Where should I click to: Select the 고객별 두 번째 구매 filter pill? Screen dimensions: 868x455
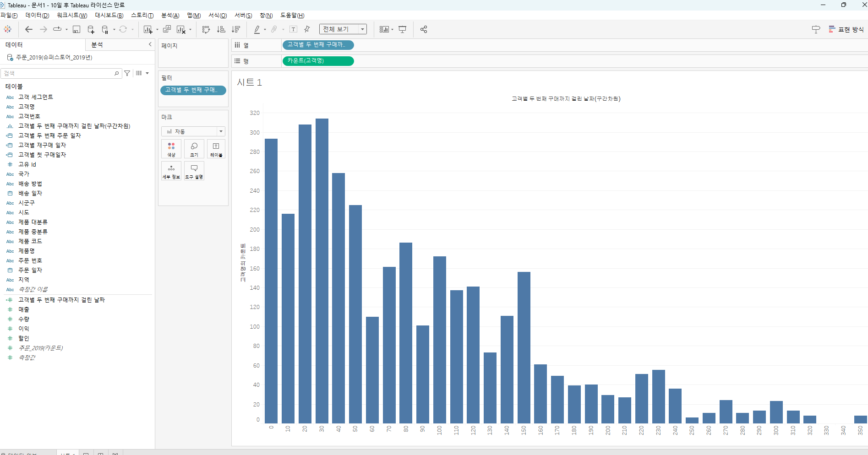193,90
